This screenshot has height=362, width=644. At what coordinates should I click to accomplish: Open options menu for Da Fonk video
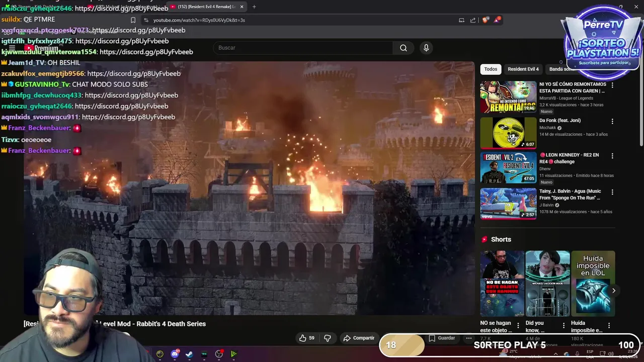[612, 121]
